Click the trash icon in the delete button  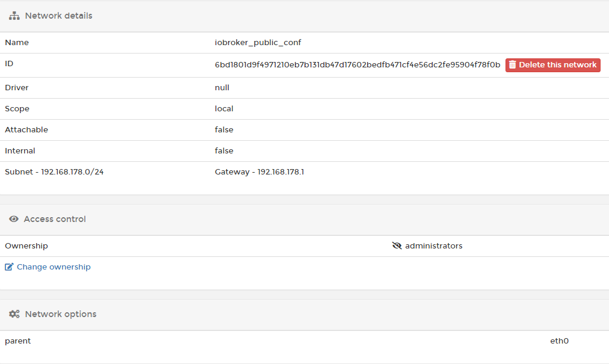pyautogui.click(x=513, y=65)
